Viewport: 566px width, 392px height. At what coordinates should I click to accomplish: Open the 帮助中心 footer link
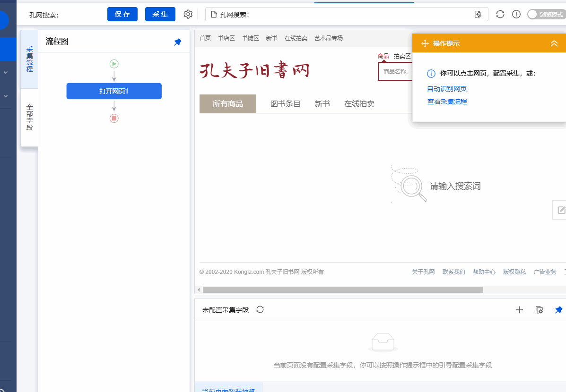484,272
